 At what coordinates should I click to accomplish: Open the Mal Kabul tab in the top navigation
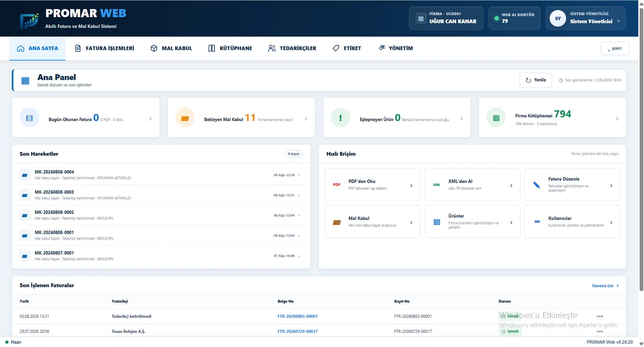[171, 48]
